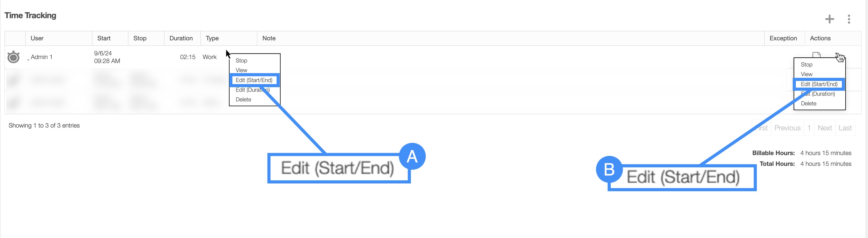Select View in the menu beside Work

[x=241, y=70]
